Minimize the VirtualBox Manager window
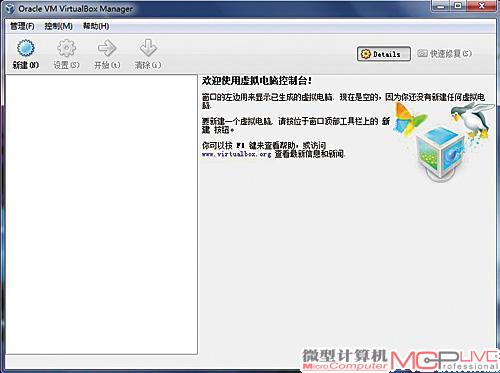500x373 pixels. [x=441, y=6]
